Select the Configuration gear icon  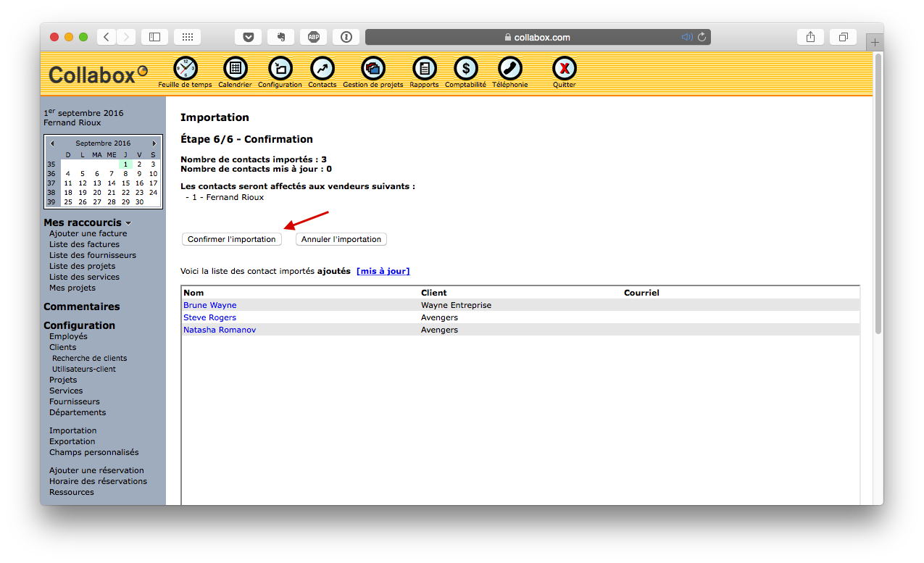(x=279, y=67)
